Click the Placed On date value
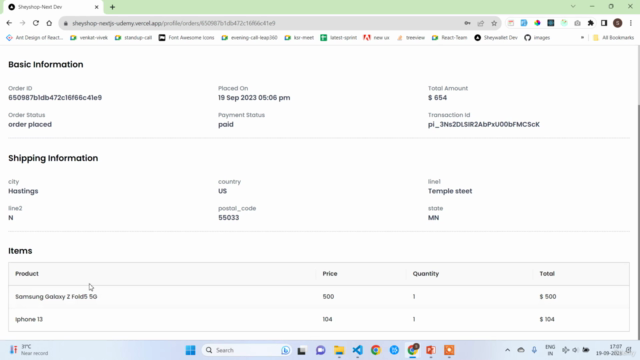640x360 pixels. click(x=254, y=98)
